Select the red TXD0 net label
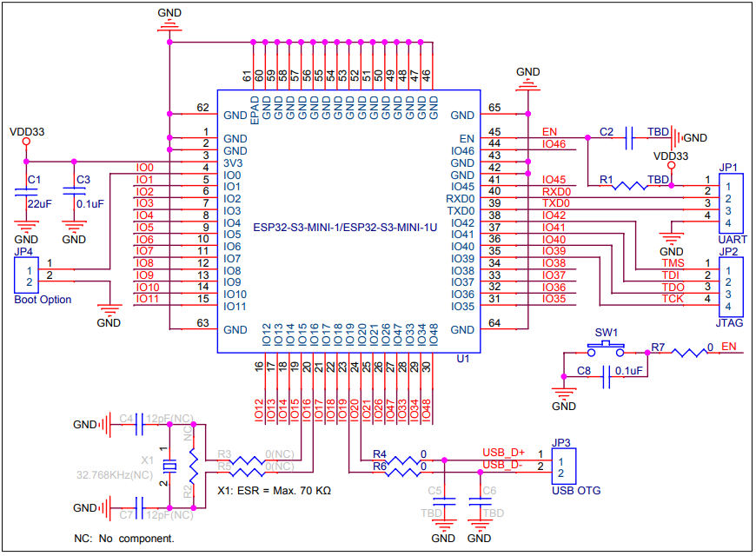 click(x=556, y=203)
